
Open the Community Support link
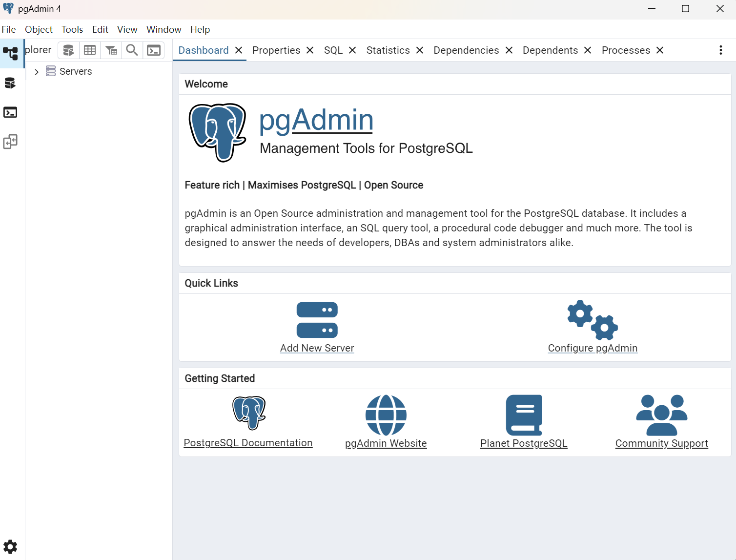(x=662, y=443)
